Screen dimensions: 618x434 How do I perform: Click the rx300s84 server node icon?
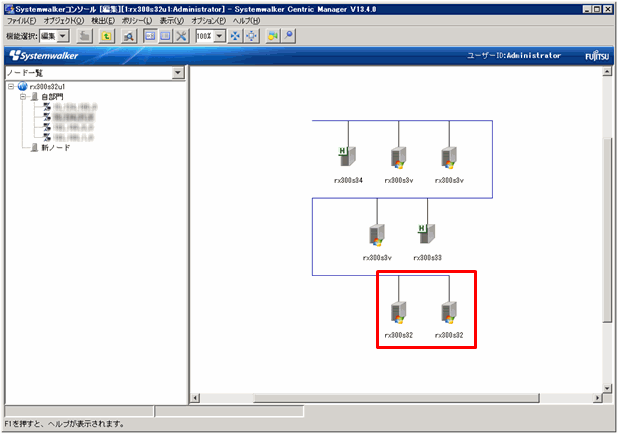(346, 158)
